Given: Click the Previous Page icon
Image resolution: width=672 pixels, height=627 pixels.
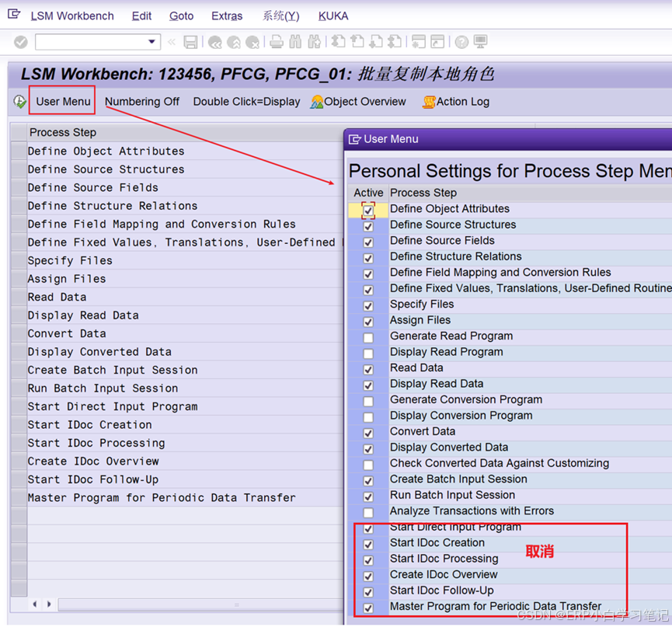Looking at the screenshot, I should (x=357, y=42).
